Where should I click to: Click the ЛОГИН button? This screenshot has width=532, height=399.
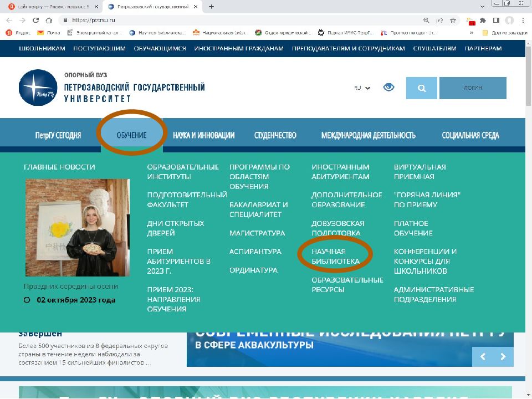pos(473,88)
